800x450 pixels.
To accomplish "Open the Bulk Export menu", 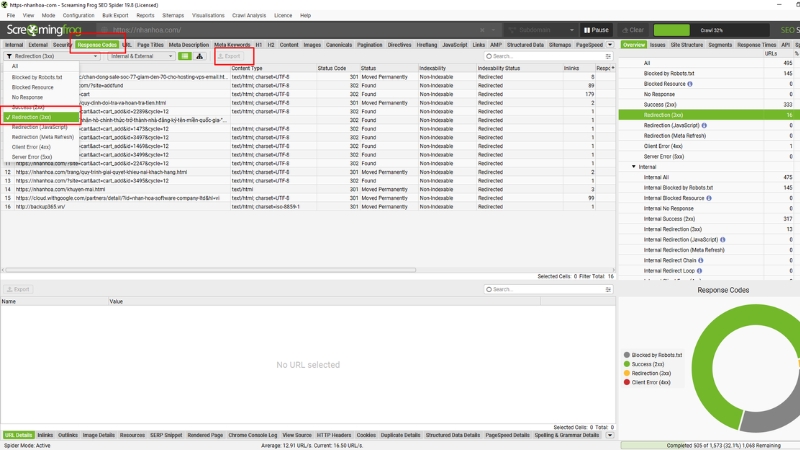I will 115,15.
